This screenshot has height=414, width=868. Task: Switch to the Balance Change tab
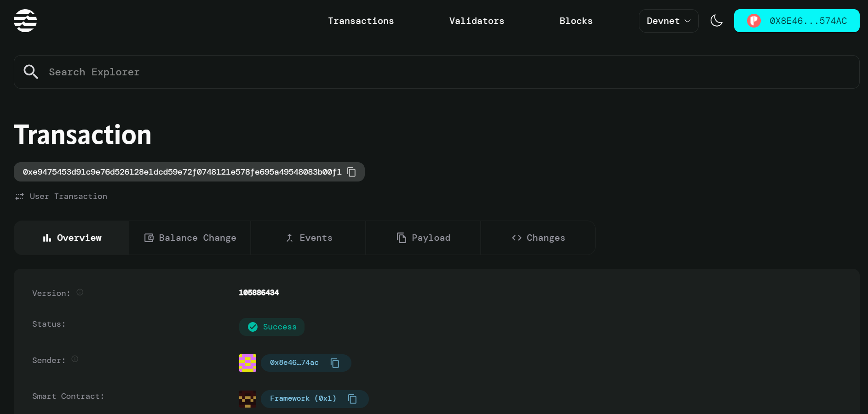(190, 238)
